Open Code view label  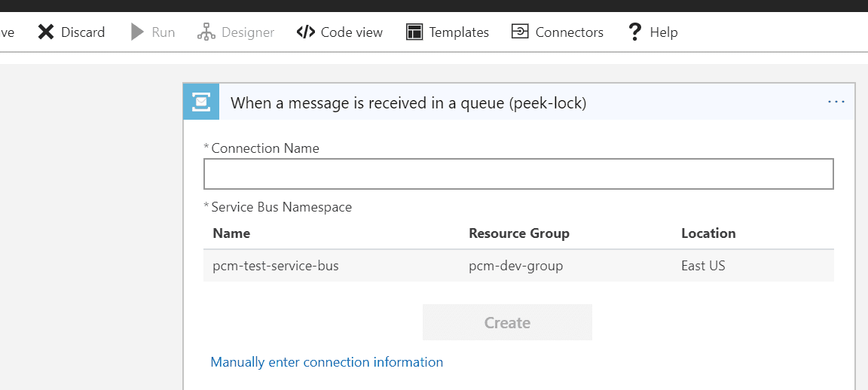(x=352, y=32)
